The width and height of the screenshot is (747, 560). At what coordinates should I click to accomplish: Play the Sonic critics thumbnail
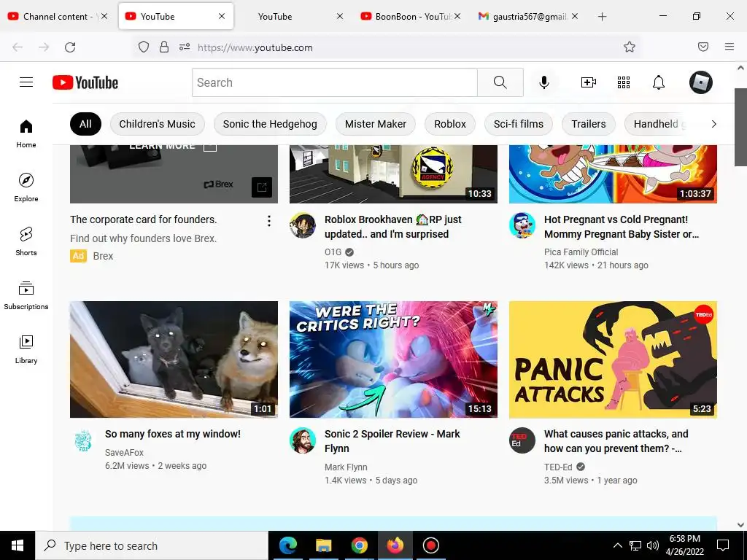[393, 359]
